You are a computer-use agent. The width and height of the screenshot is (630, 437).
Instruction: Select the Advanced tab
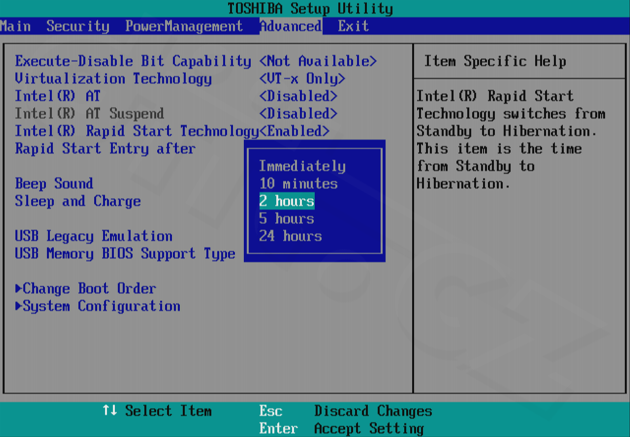point(291,26)
